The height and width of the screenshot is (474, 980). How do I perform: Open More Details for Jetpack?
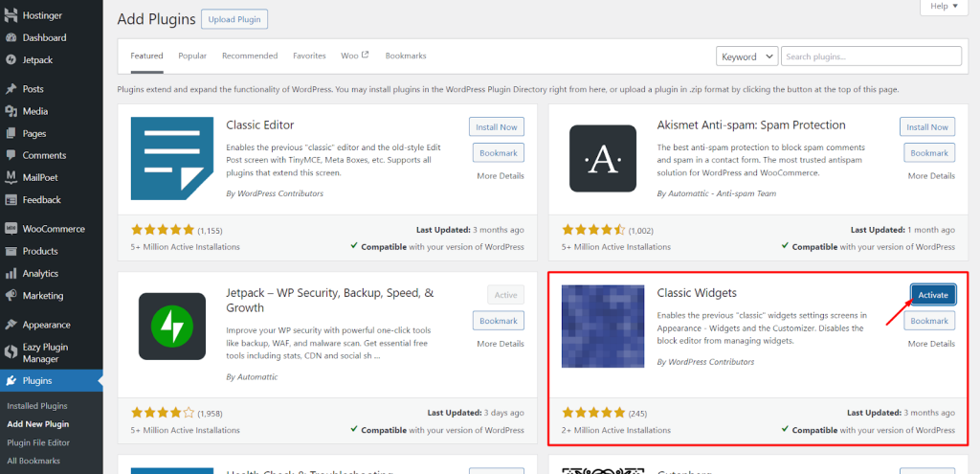point(501,344)
